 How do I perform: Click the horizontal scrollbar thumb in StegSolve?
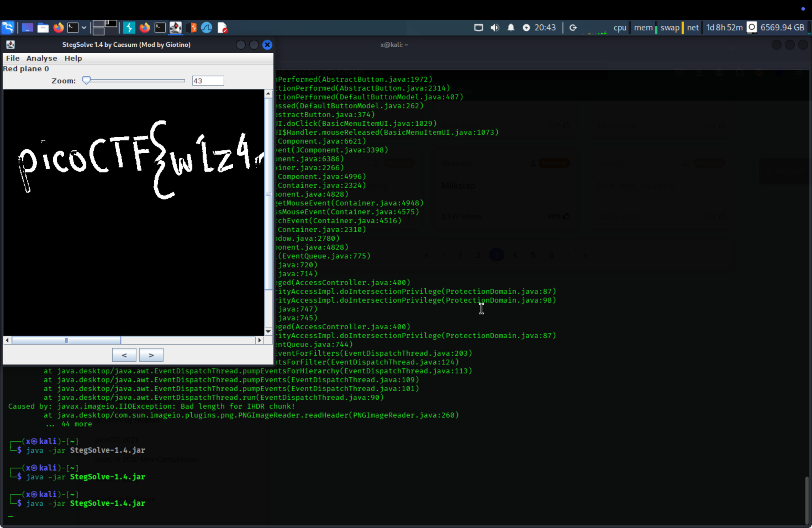pyautogui.click(x=66, y=340)
